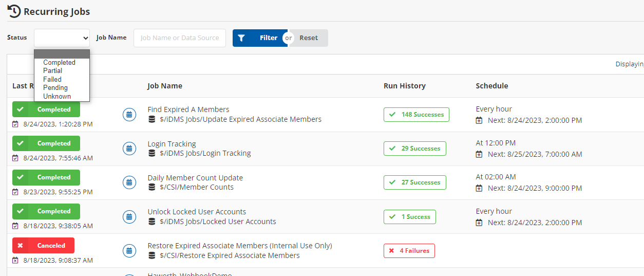Click calendar icon for Restore Expired Associate Members
Image resolution: width=644 pixels, height=276 pixels.
[x=129, y=250]
